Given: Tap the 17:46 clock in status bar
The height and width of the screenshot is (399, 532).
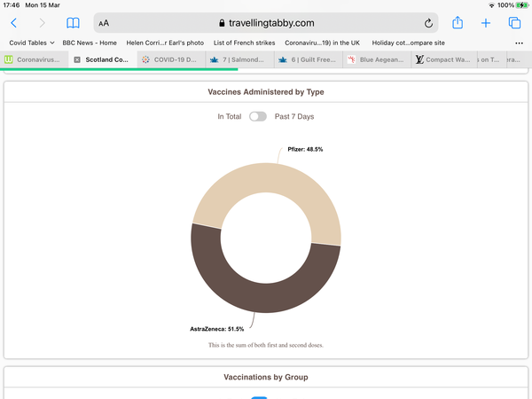Looking at the screenshot, I should tap(12, 5).
